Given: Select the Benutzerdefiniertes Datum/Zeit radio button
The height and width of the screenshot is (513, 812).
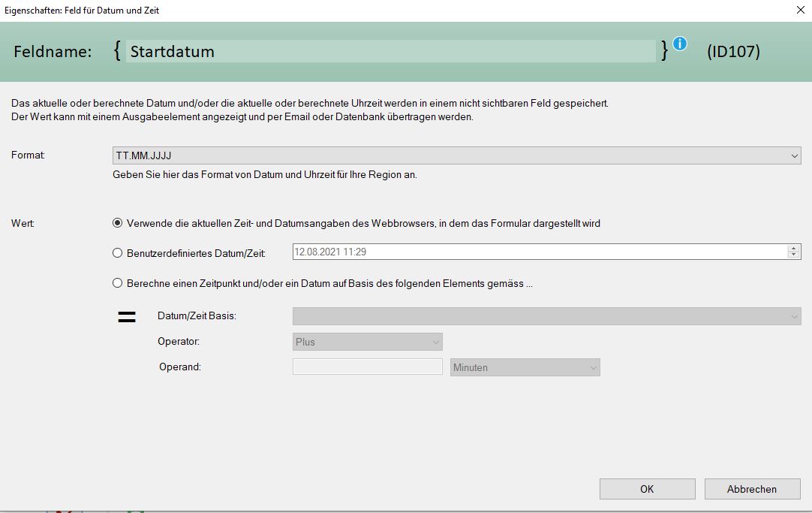Looking at the screenshot, I should (x=117, y=253).
